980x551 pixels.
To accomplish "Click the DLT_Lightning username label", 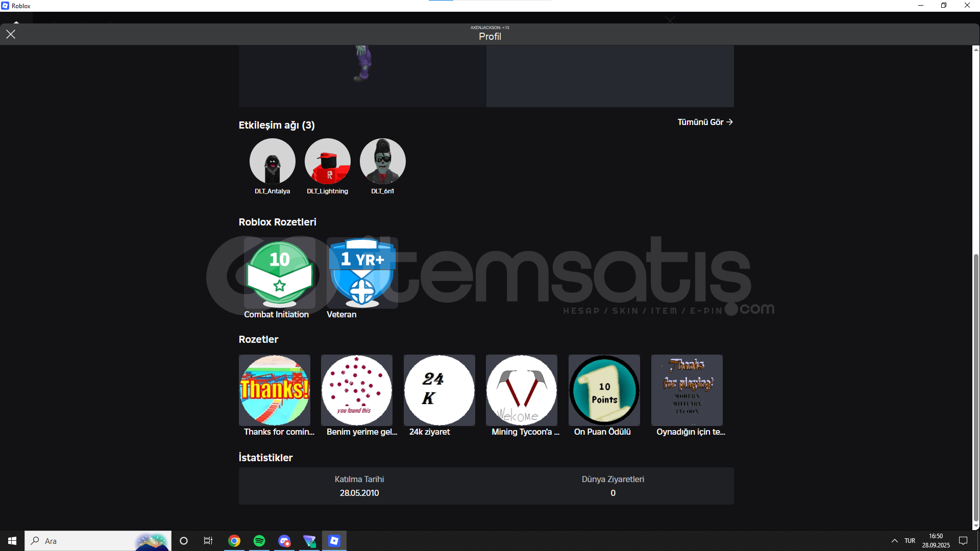I will pyautogui.click(x=328, y=191).
